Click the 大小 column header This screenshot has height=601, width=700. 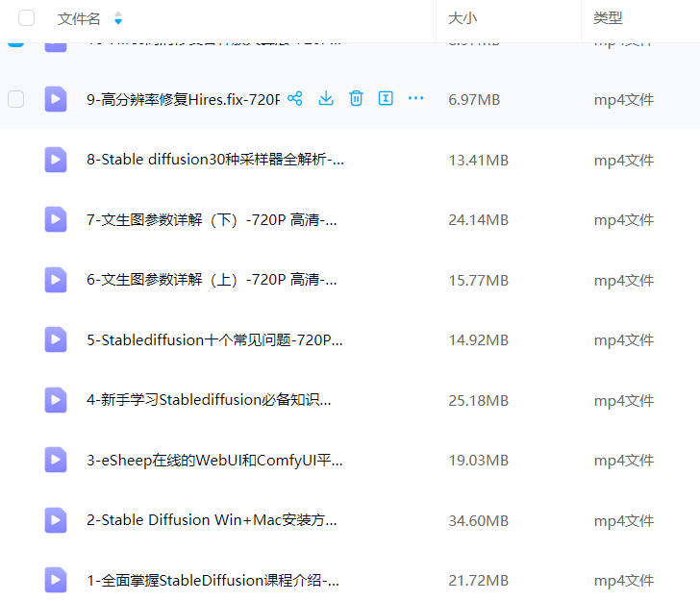click(462, 18)
